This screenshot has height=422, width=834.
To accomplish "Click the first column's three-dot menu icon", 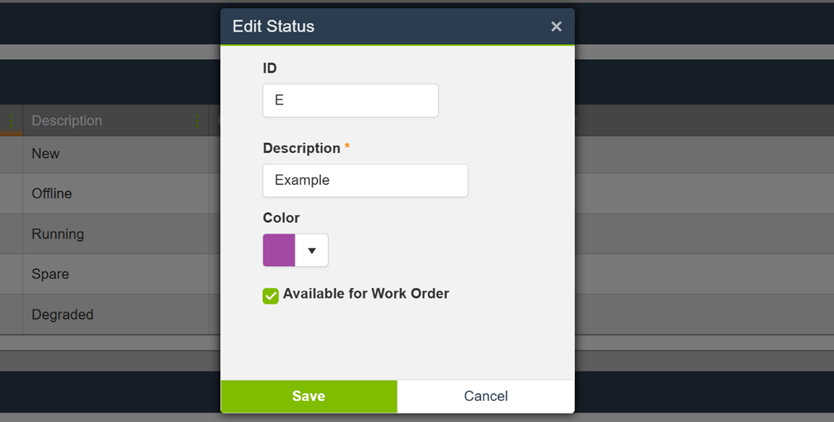I will [11, 121].
